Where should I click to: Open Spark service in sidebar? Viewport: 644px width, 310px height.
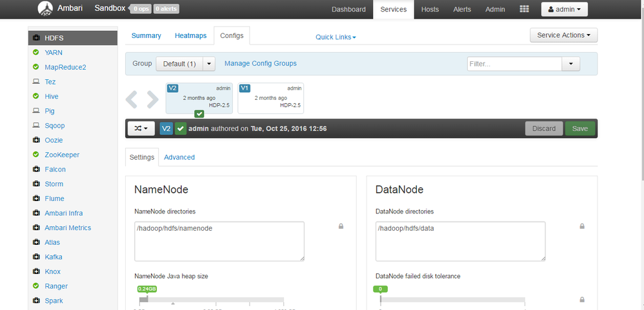point(54,301)
